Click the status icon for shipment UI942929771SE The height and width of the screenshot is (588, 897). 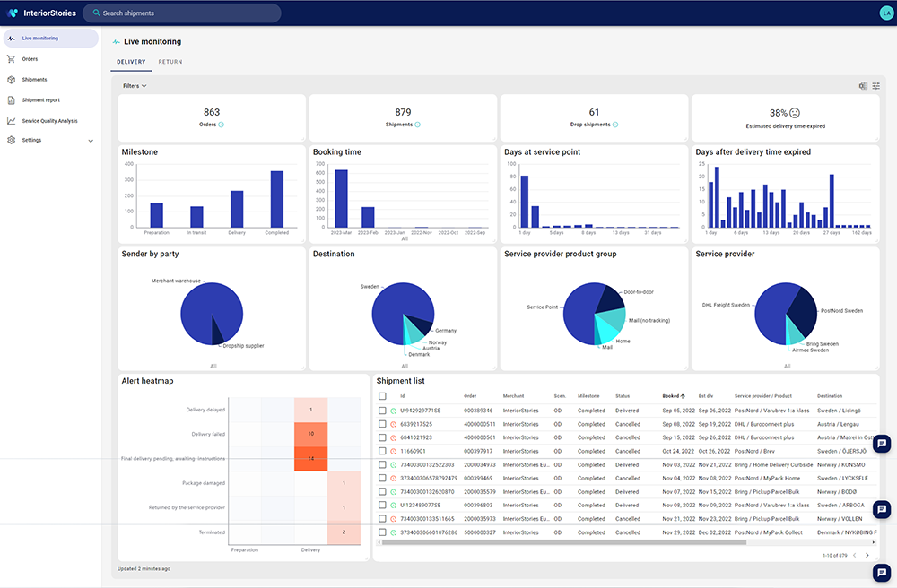pos(394,411)
